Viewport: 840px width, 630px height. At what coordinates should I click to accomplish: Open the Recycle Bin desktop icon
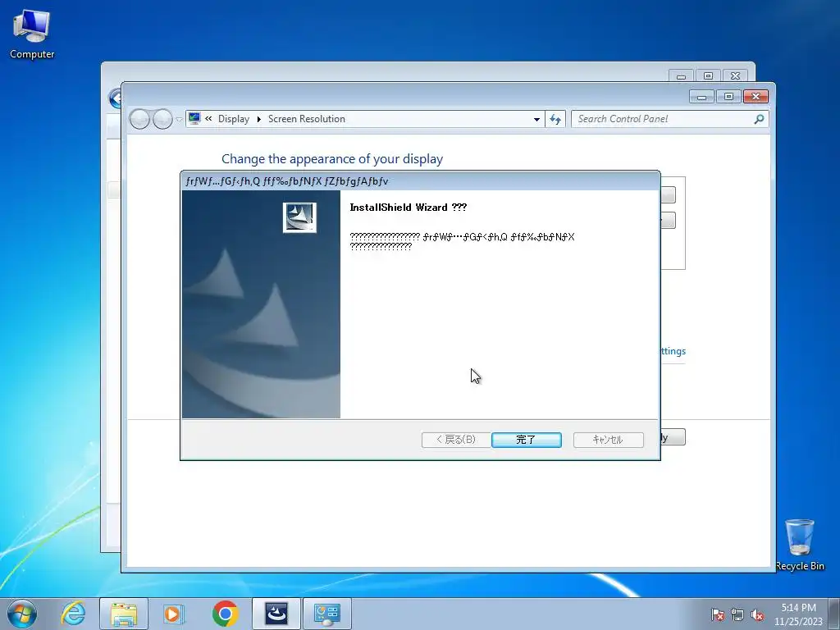coord(799,545)
